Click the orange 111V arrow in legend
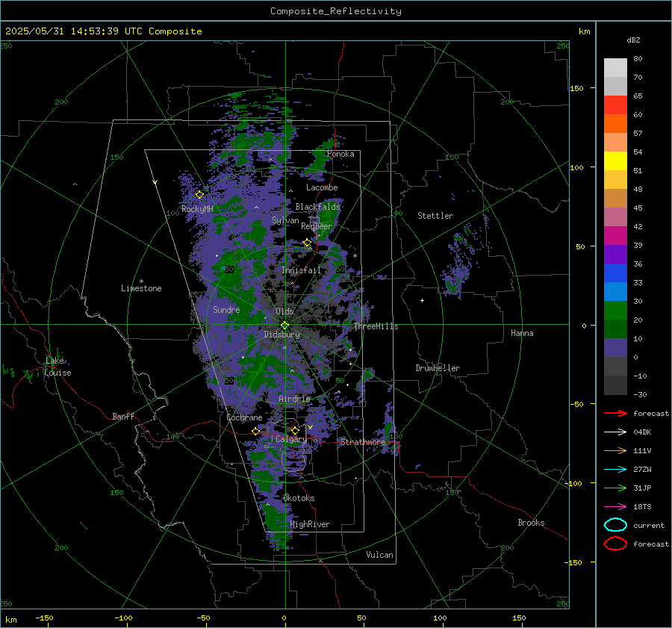This screenshot has width=672, height=628. 615,450
